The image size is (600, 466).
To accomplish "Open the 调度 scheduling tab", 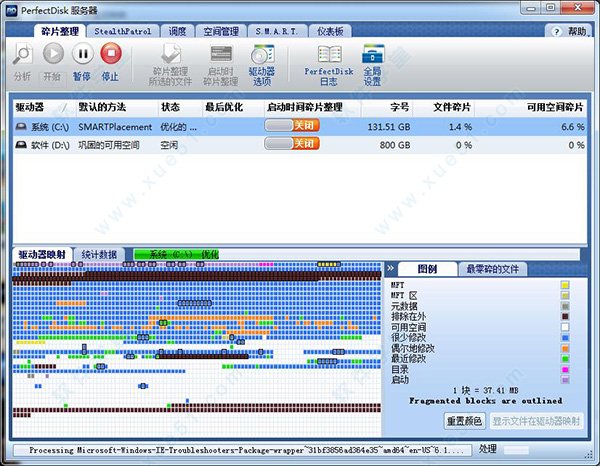I will [x=177, y=31].
